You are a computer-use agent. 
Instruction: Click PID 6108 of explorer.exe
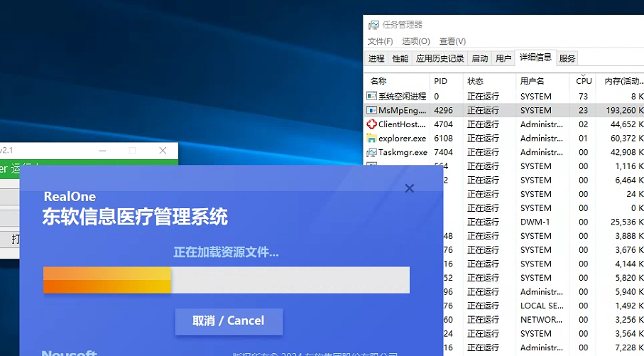(x=443, y=139)
